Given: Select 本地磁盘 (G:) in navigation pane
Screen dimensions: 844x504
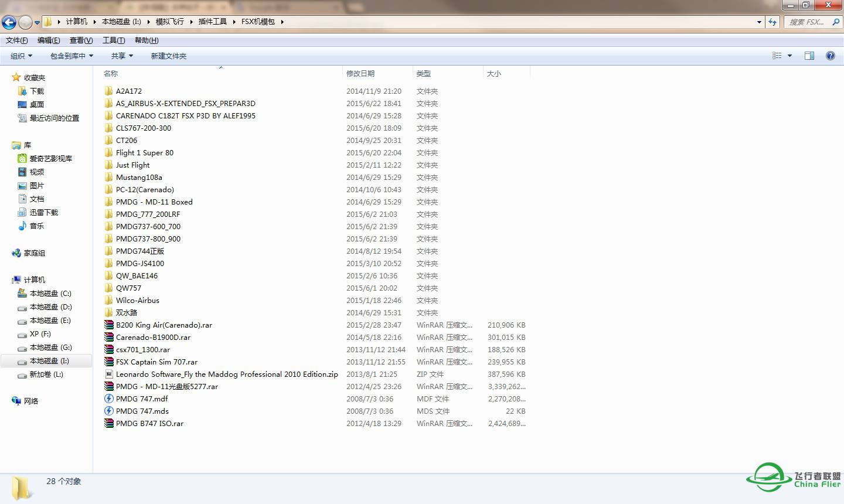Looking at the screenshot, I should point(51,348).
